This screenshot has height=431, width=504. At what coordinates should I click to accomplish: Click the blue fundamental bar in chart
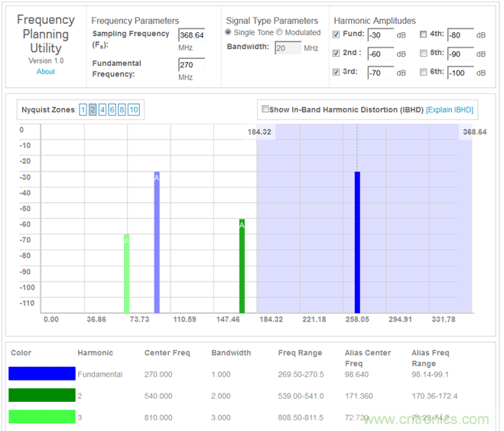click(x=357, y=241)
